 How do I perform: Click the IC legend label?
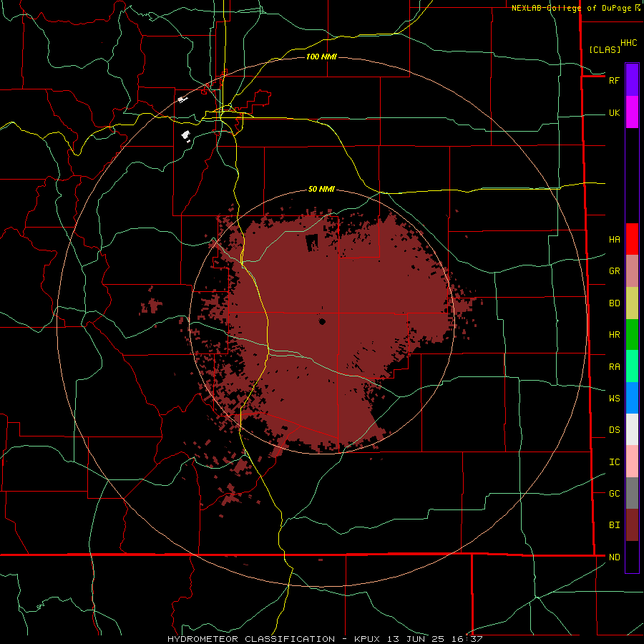(614, 462)
